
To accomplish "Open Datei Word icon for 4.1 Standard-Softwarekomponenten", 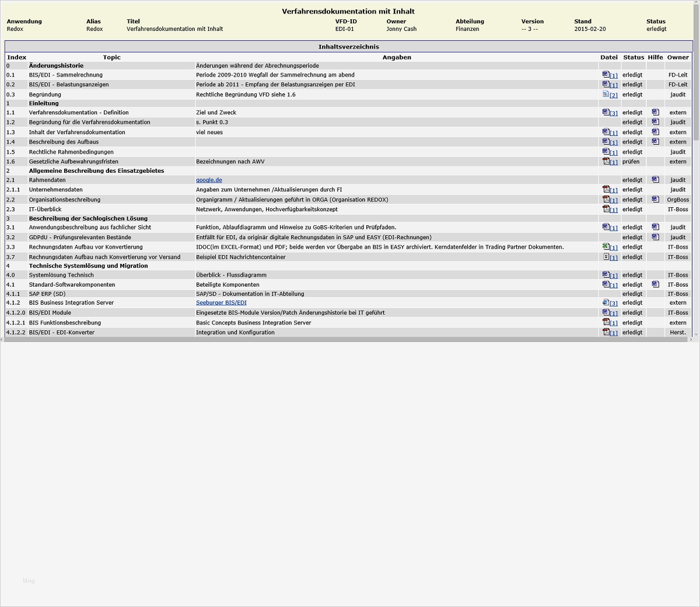I will pyautogui.click(x=605, y=284).
